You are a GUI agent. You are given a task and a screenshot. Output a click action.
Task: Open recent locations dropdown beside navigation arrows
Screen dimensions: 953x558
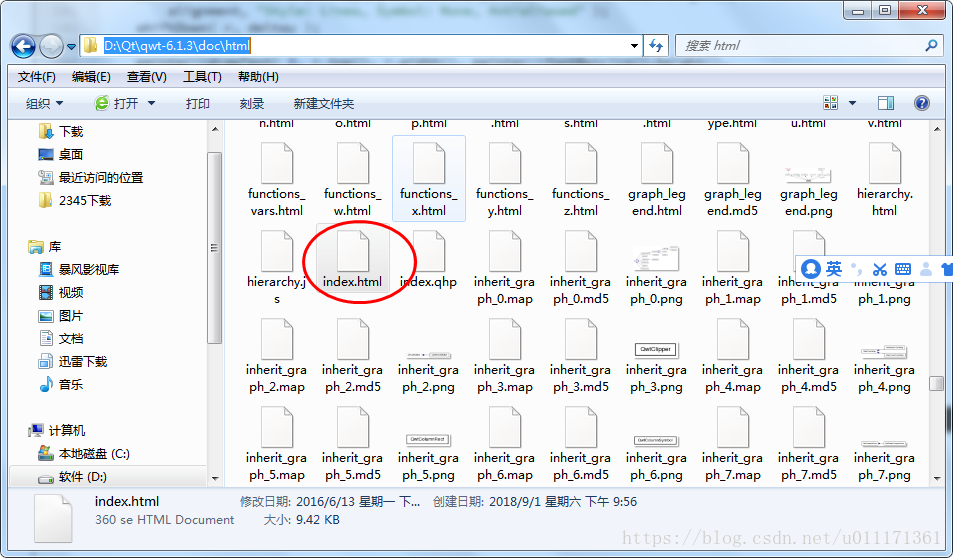point(71,46)
